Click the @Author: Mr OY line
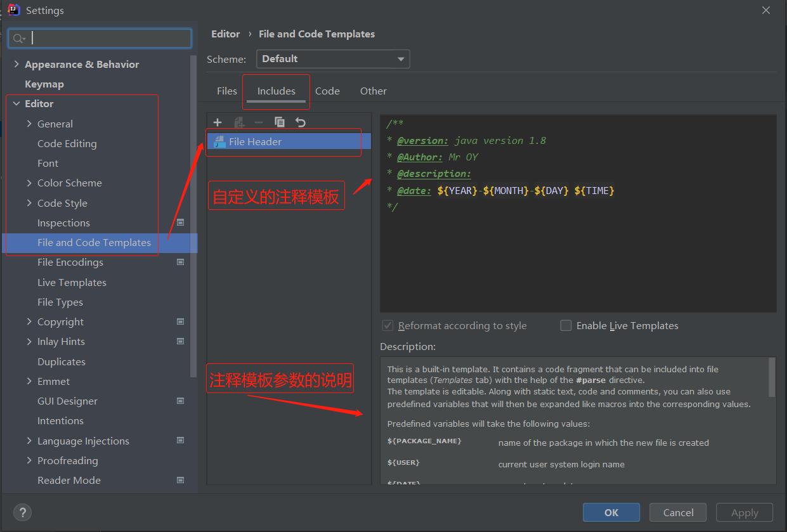 (x=433, y=157)
